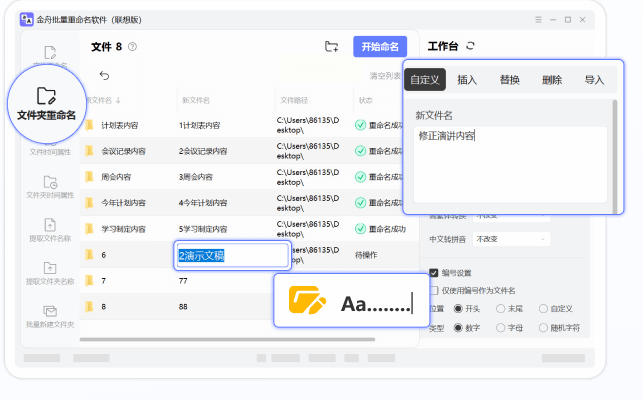This screenshot has height=400, width=643.
Task: Click the refresh icon next to 工作台
Action: [471, 46]
